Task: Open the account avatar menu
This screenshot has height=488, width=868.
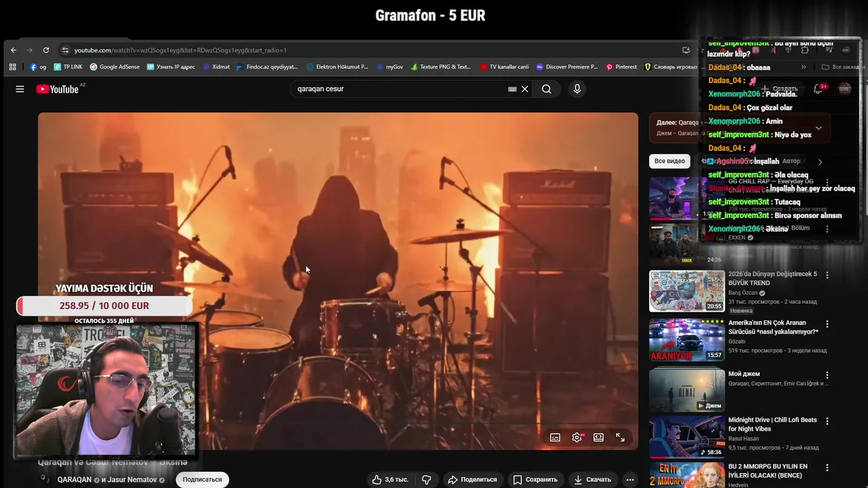Action: [844, 89]
